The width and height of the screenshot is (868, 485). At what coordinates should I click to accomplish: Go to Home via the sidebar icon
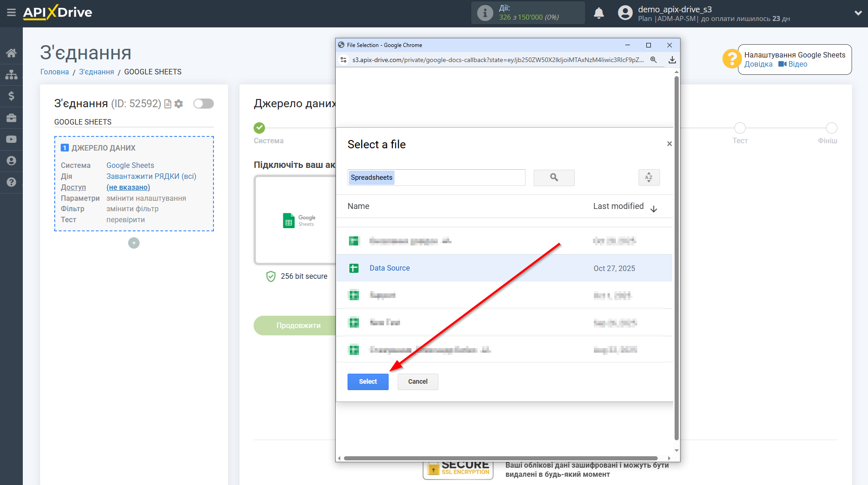[x=11, y=52]
